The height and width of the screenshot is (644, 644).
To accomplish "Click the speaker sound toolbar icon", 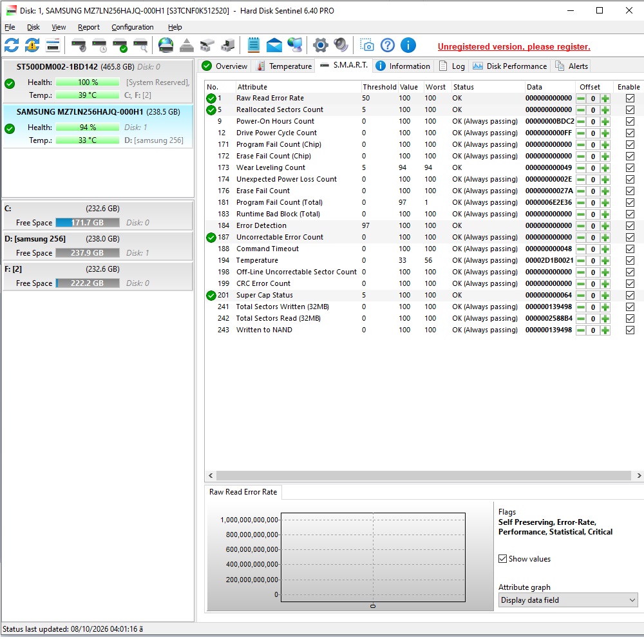I will pos(341,45).
